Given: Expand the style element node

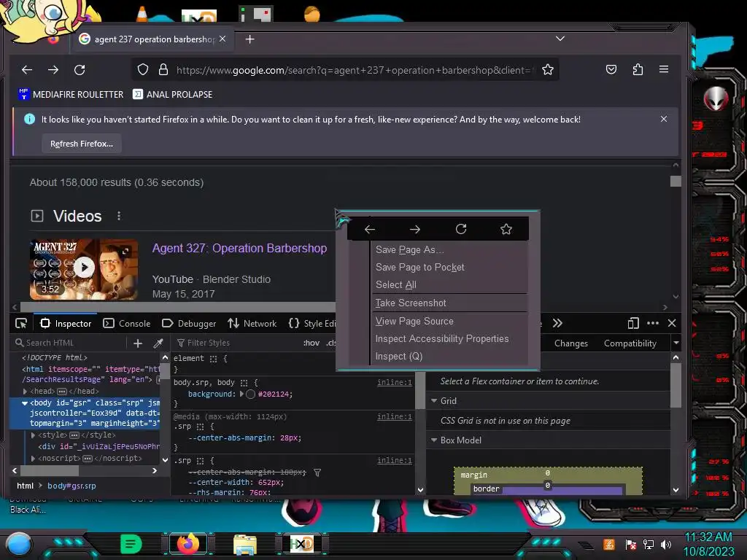Looking at the screenshot, I should pyautogui.click(x=33, y=435).
